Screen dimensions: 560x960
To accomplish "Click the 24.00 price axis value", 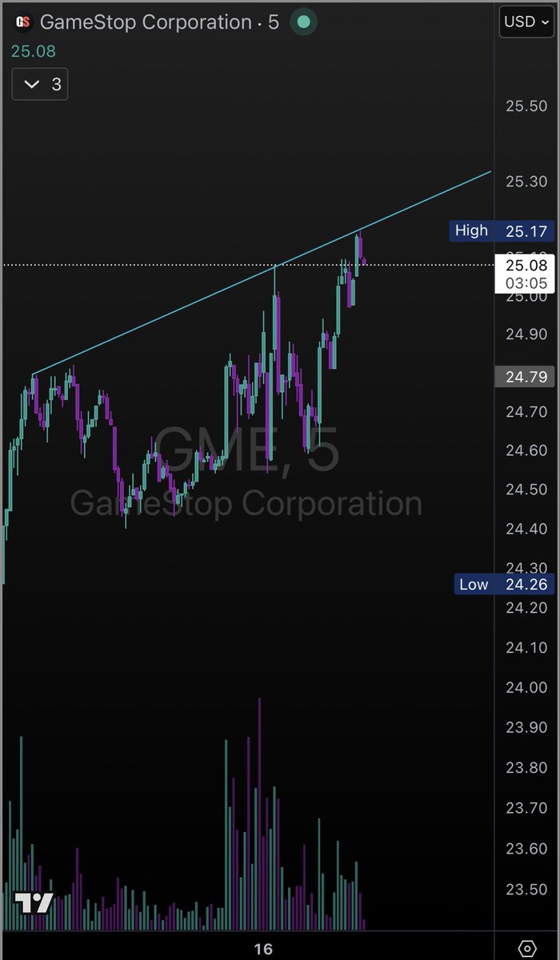I will (526, 688).
